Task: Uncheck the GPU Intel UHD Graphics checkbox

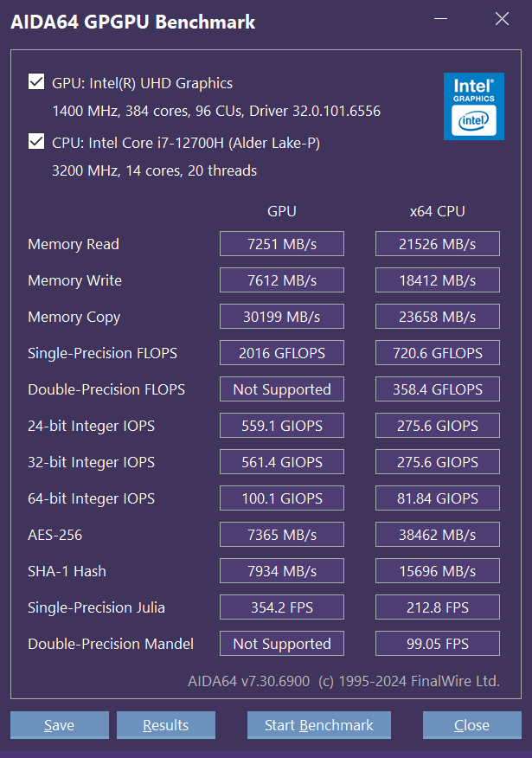Action: 36,82
